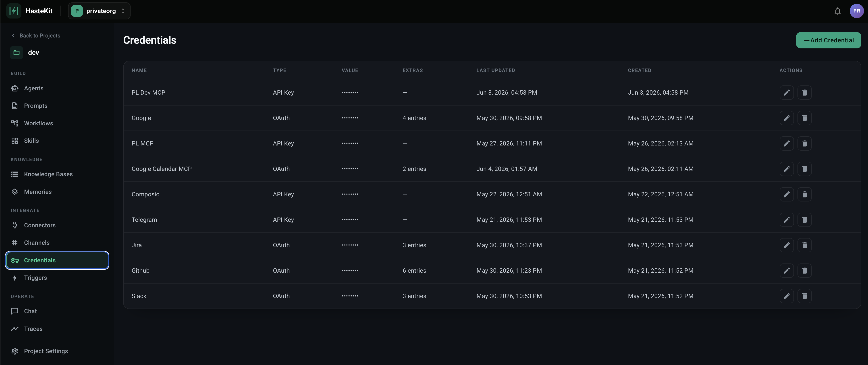Edit the PL MCP credential
The height and width of the screenshot is (365, 868).
click(x=787, y=144)
